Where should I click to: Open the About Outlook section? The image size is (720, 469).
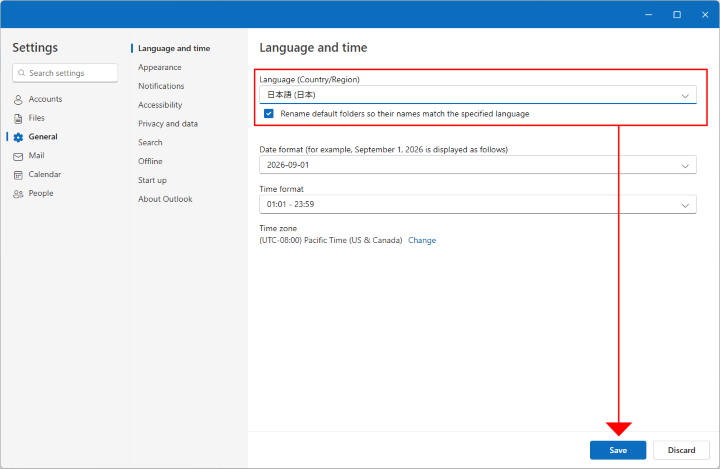[165, 199]
